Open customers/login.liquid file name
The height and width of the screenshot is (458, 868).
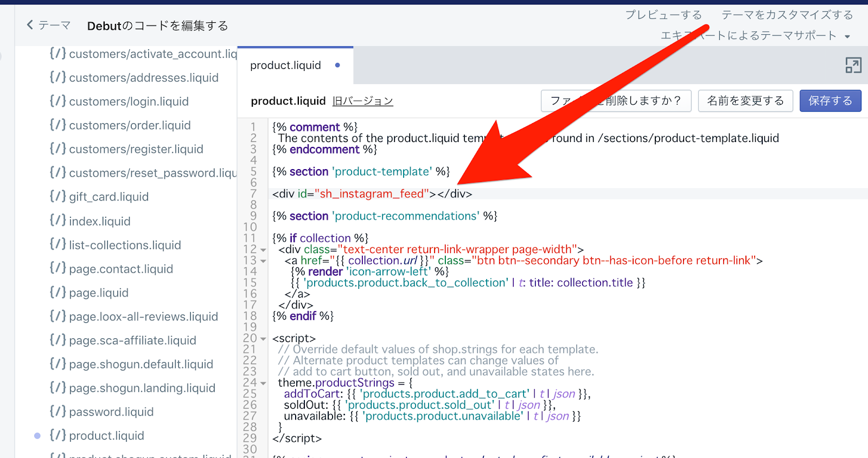[129, 101]
